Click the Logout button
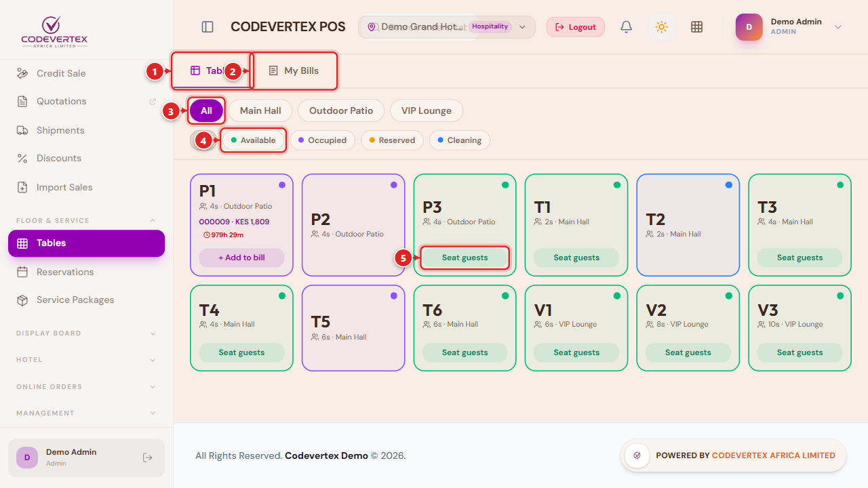Viewport: 868px width, 488px height. tap(576, 27)
